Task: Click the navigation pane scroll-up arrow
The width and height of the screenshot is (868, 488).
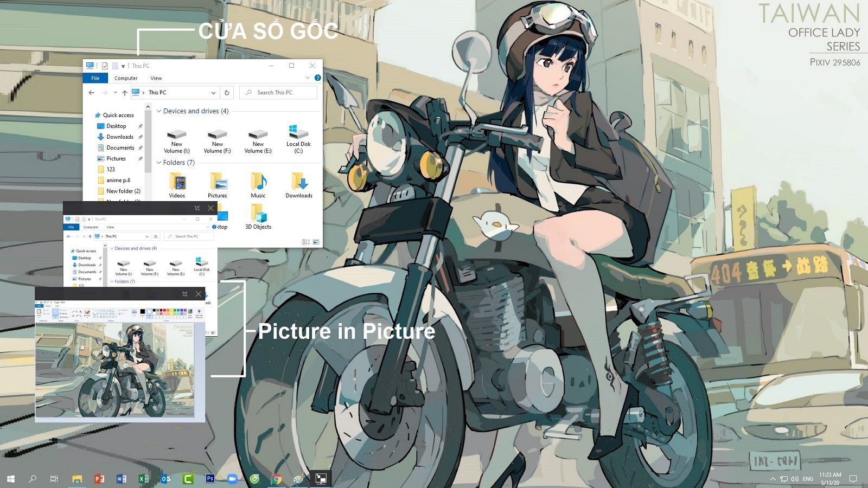Action: tap(148, 107)
